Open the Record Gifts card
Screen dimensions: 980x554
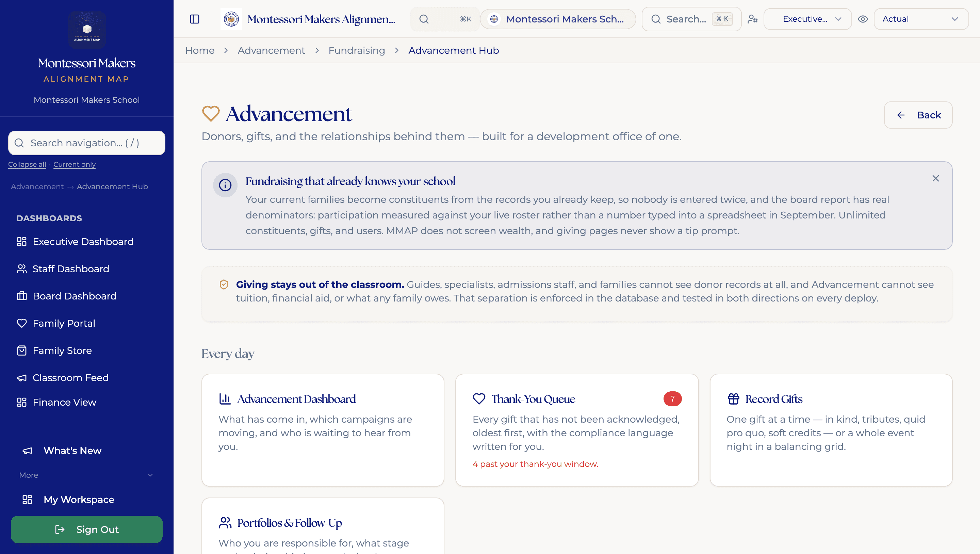[831, 430]
